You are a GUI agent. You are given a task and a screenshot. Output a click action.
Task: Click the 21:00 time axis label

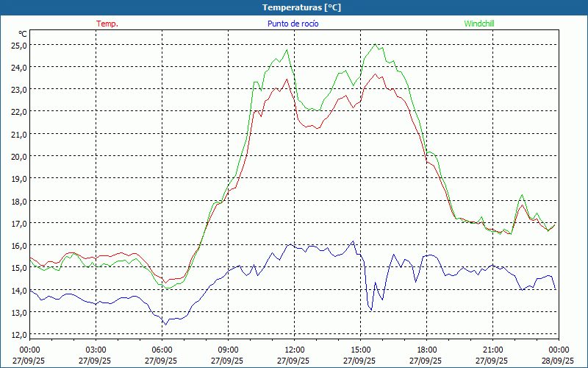pos(492,350)
